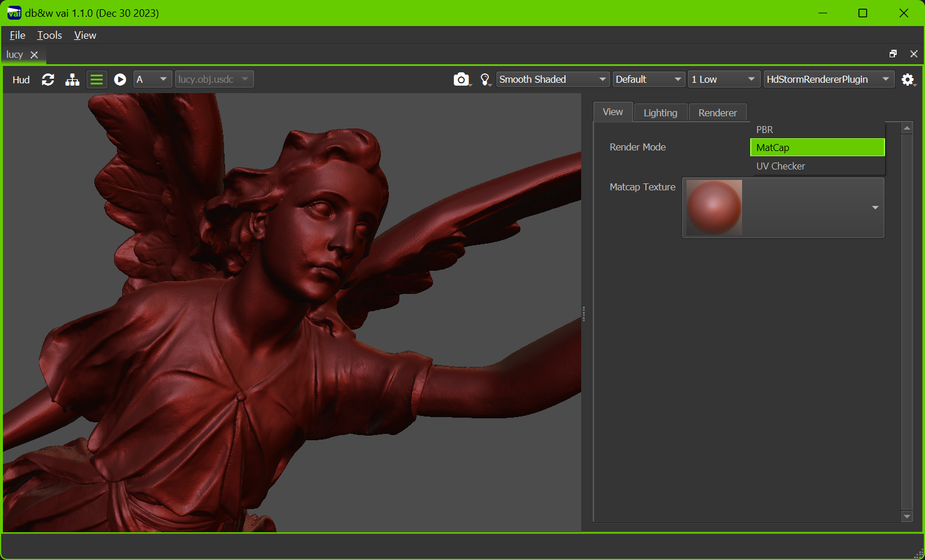Open the HdStormRendererPlugin renderer dropdown
This screenshot has width=925, height=560.
pyautogui.click(x=829, y=79)
